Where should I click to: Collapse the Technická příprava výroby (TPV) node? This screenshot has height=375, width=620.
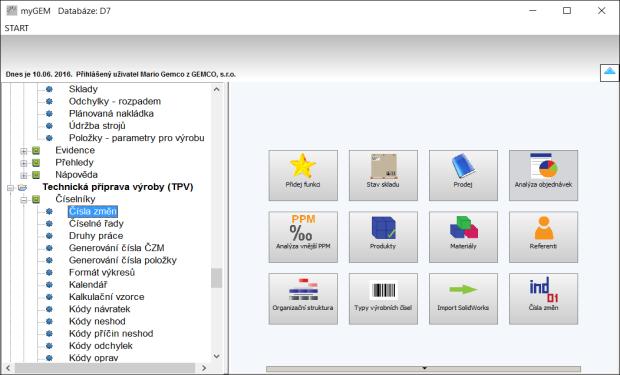[10, 188]
